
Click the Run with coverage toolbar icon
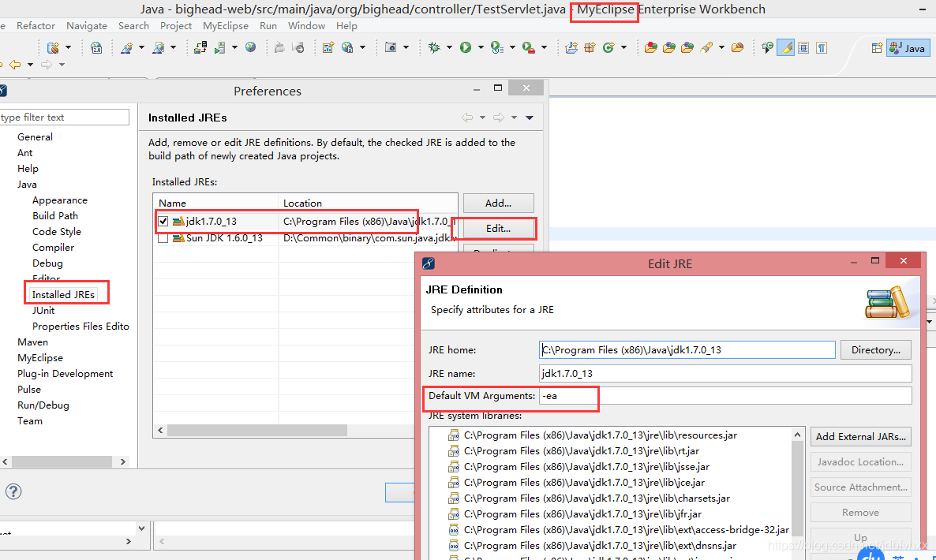(496, 47)
